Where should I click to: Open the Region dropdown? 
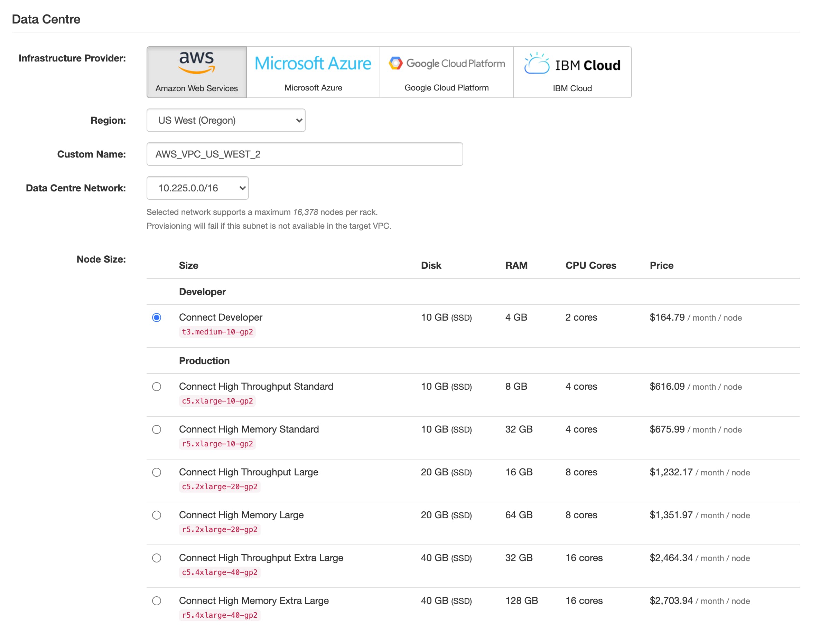[x=225, y=120]
